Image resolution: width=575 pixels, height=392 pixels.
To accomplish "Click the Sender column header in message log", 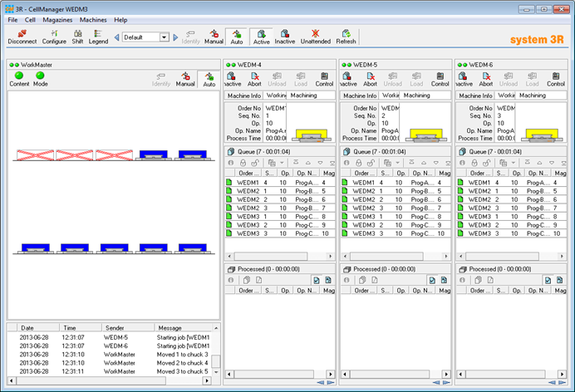I will pyautogui.click(x=128, y=328).
